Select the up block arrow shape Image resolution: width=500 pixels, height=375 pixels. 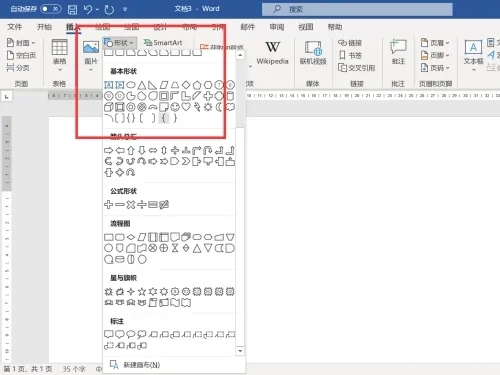(x=131, y=150)
